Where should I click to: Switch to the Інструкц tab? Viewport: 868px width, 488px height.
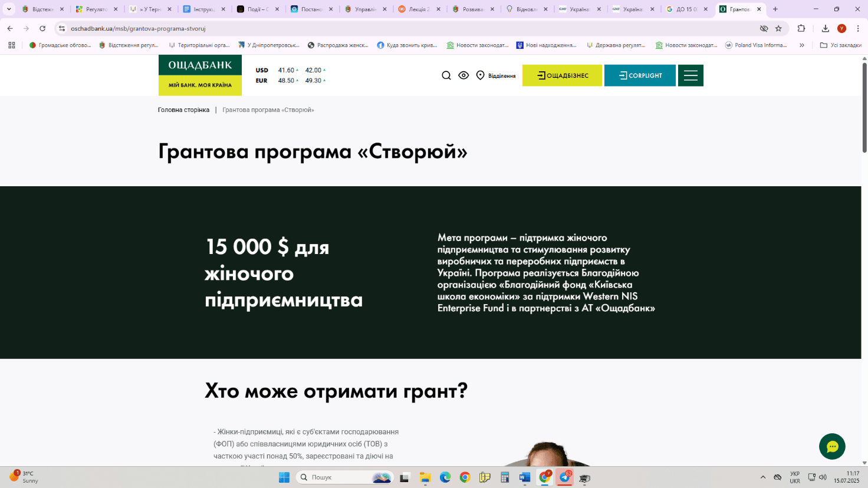tap(203, 9)
